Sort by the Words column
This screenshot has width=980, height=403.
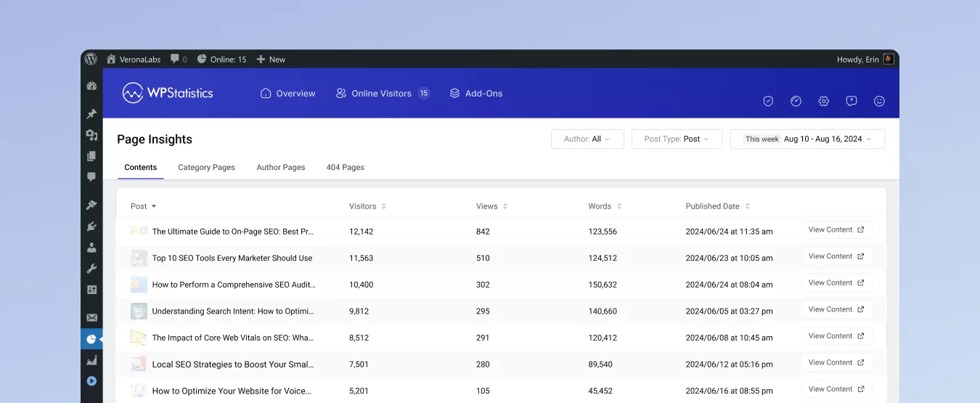click(605, 206)
